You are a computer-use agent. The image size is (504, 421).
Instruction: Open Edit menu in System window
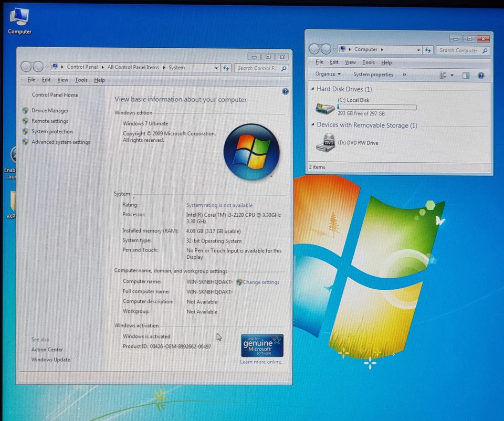[46, 80]
